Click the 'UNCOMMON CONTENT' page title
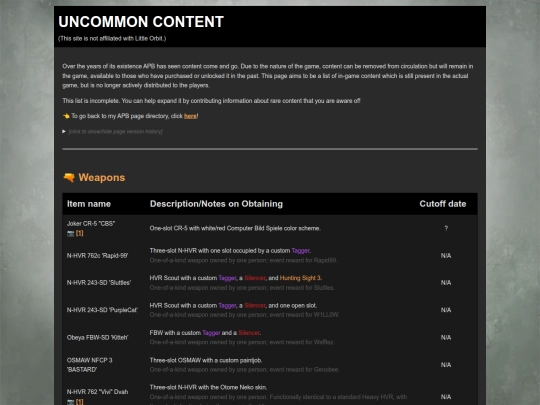 click(141, 22)
